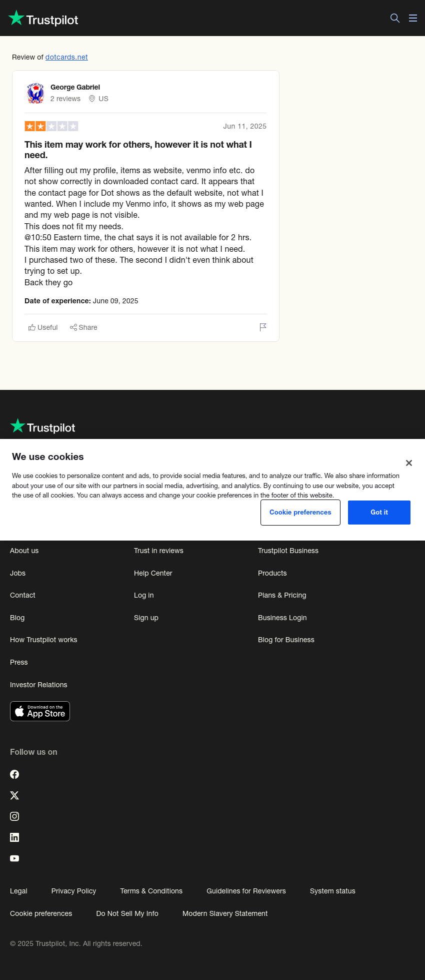The height and width of the screenshot is (980, 425).
Task: Go to Help Center link
Action: coord(153,573)
